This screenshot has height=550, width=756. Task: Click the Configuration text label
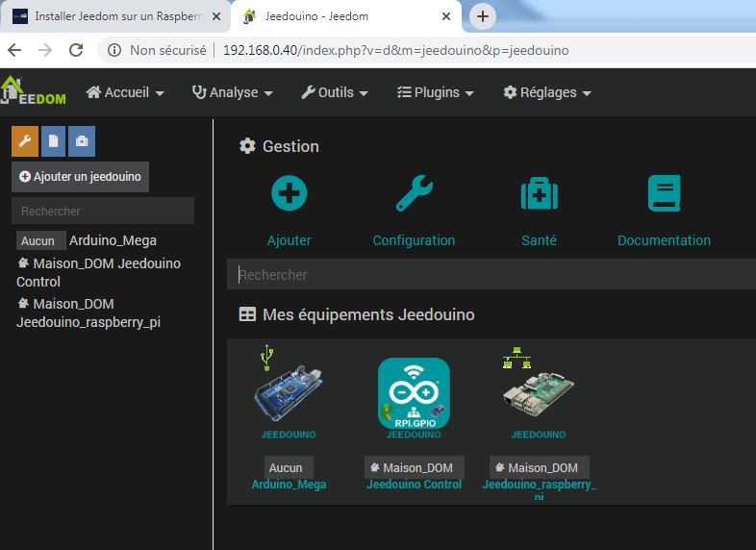click(415, 240)
